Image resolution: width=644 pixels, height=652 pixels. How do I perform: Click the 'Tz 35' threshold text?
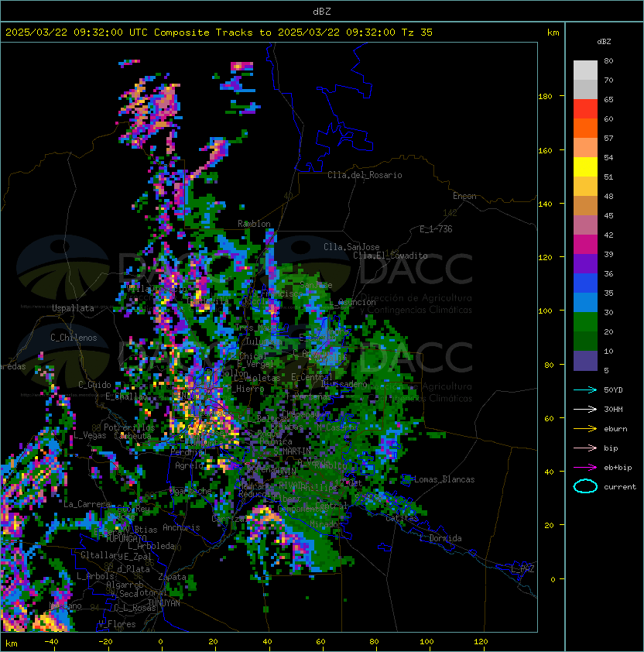pos(417,33)
